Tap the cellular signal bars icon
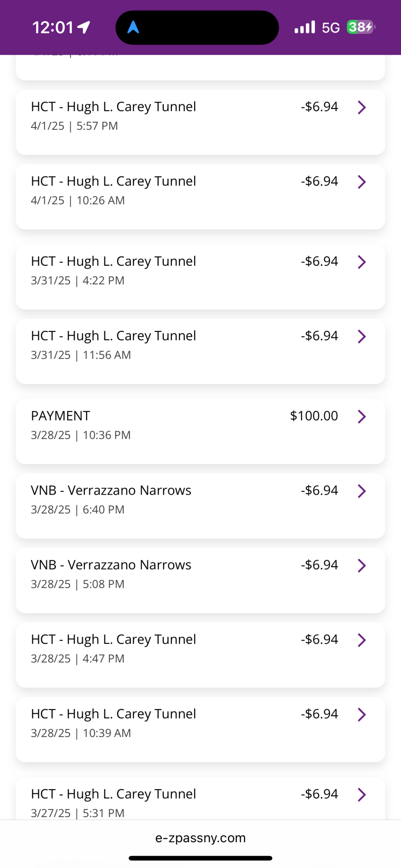 pyautogui.click(x=305, y=27)
